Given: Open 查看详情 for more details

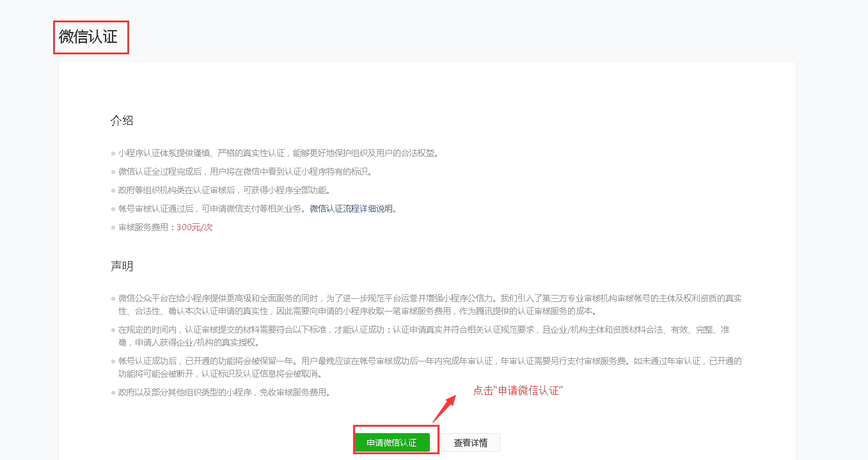Looking at the screenshot, I should pos(470,443).
